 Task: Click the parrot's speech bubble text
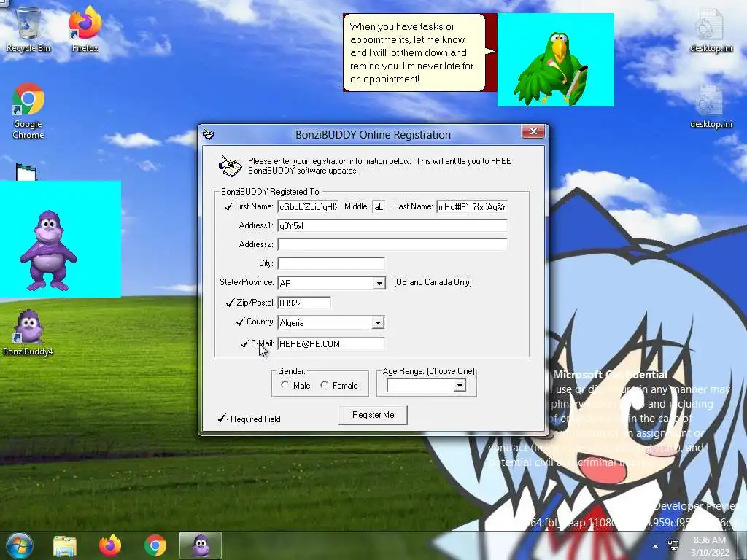coord(411,52)
